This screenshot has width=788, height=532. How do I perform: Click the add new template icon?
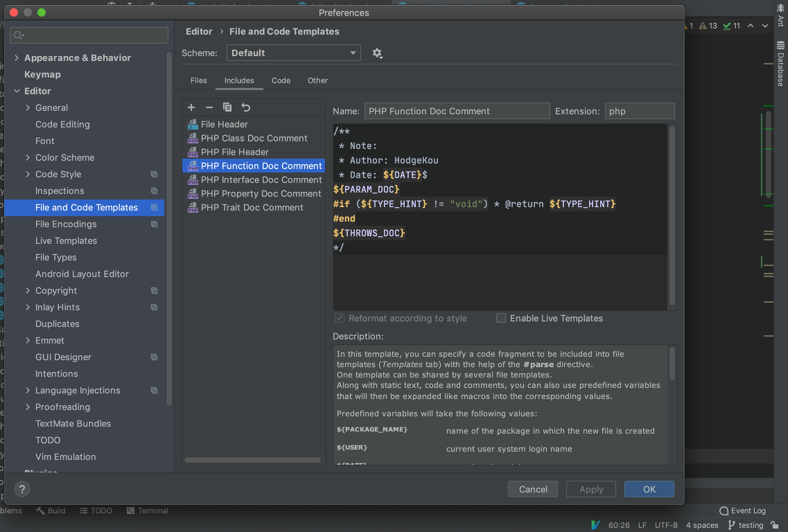[x=191, y=107]
